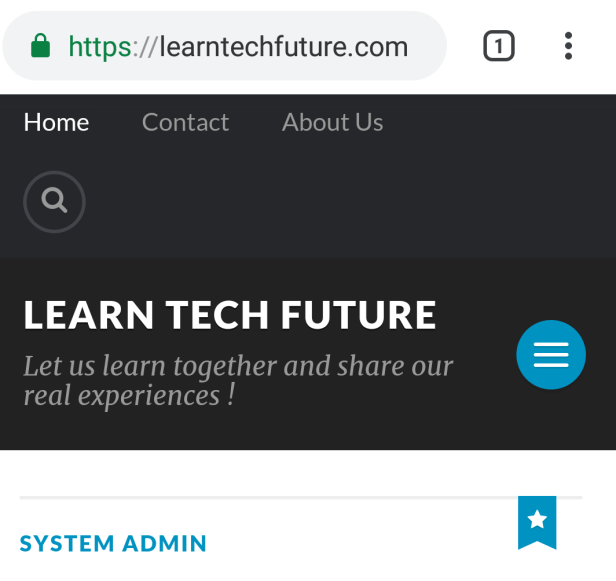616x581 pixels.
Task: Tap the white star bookmark ribbon
Action: (537, 520)
